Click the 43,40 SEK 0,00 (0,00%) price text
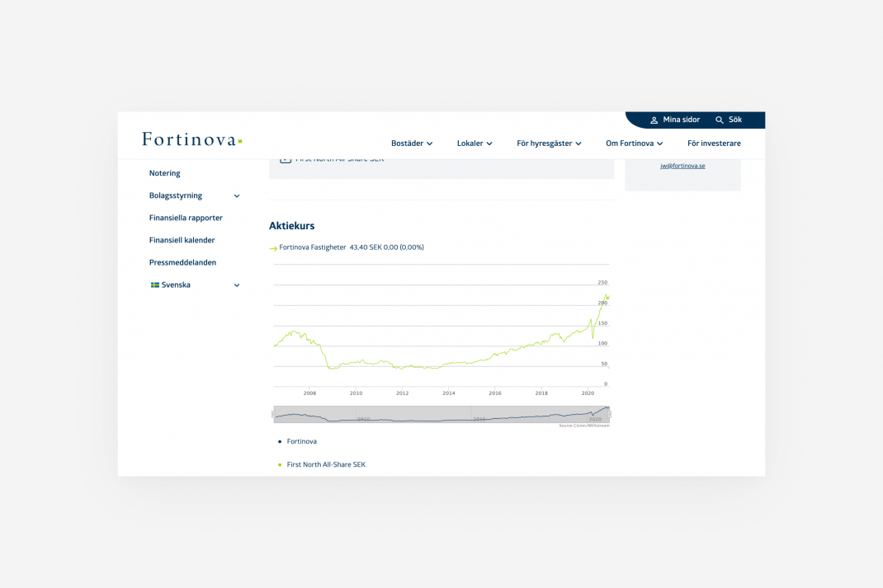Screen dimensions: 883x588 387,247
